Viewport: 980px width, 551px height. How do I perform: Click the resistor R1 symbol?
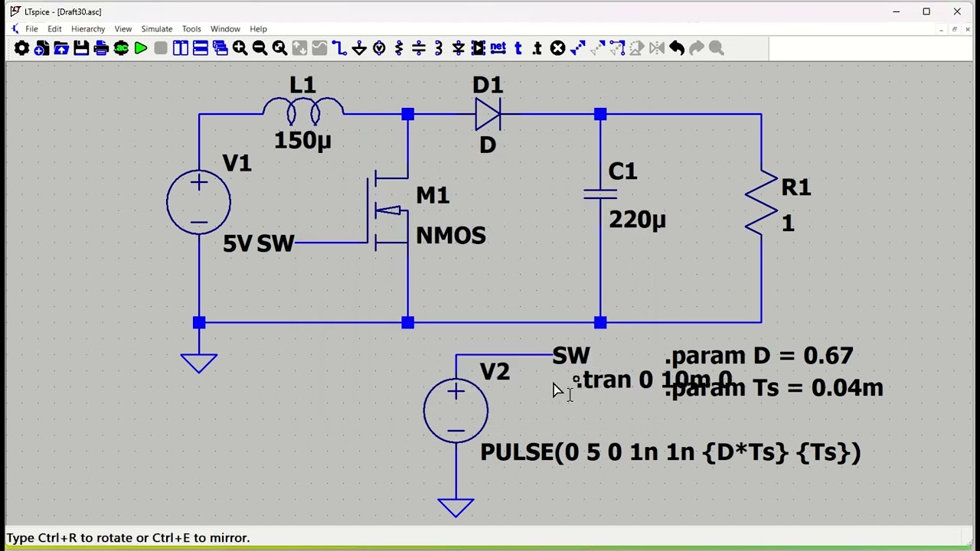(761, 202)
